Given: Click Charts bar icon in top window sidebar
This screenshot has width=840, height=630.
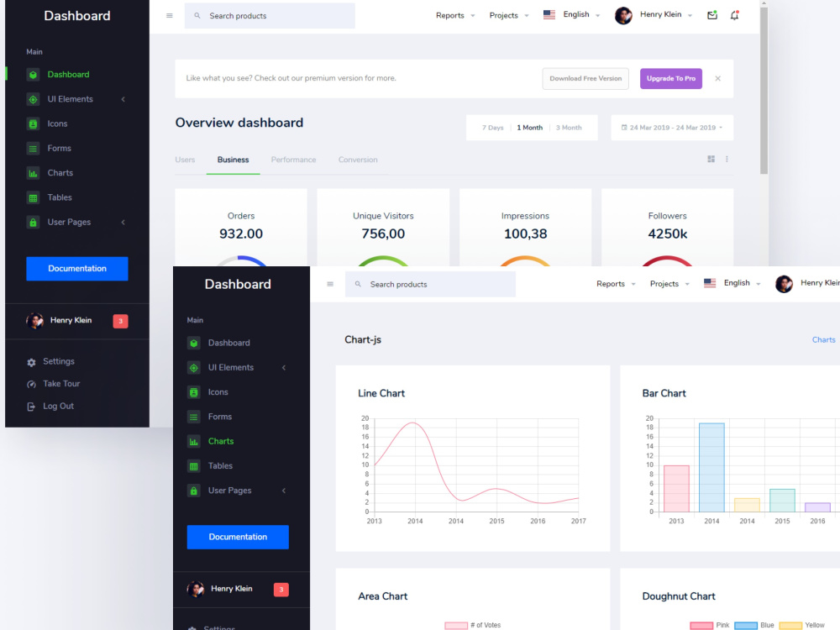Looking at the screenshot, I should click(33, 173).
